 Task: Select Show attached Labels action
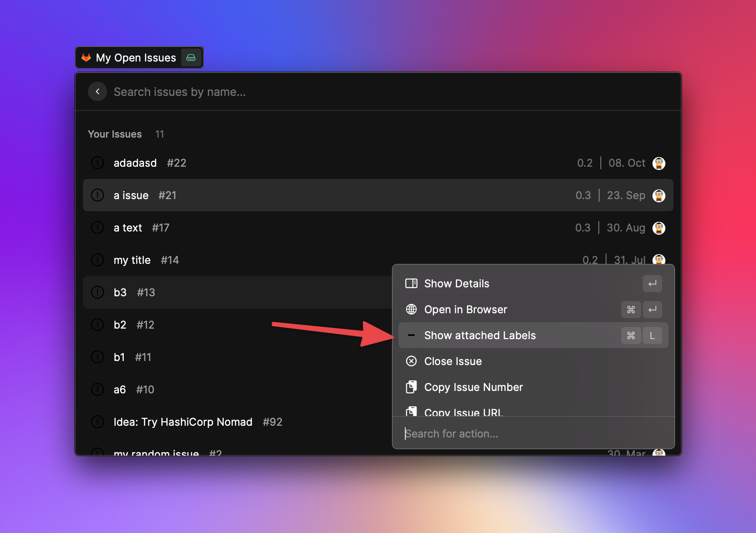[x=533, y=336]
